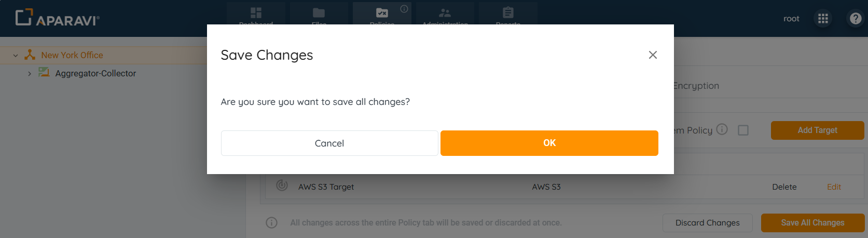Close the Save Changes dialog
This screenshot has width=868, height=238.
pos(653,55)
